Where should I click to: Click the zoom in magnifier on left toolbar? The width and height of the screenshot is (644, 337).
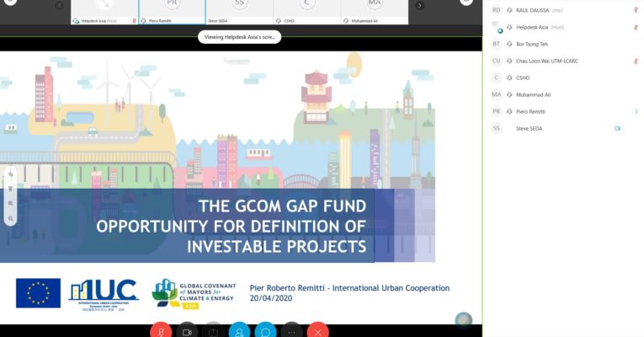[11, 203]
